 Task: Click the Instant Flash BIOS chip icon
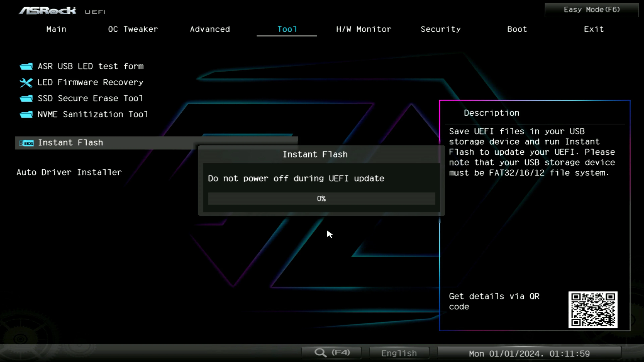[26, 143]
